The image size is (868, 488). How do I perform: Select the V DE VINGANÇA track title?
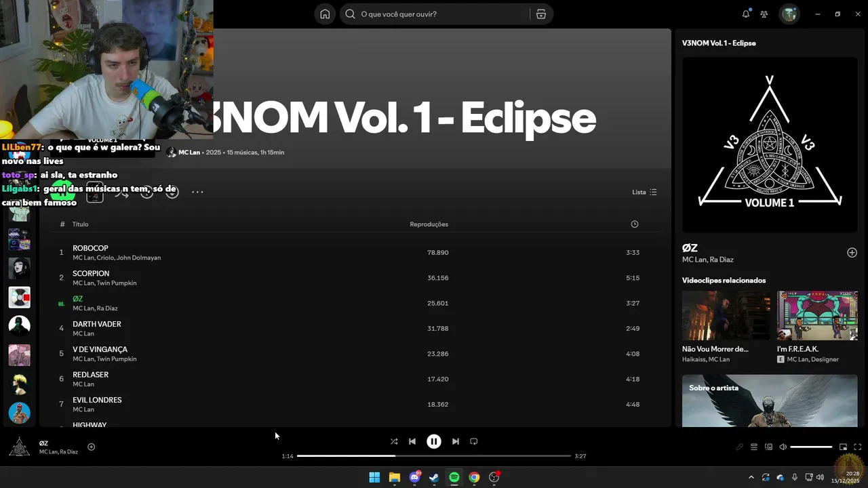click(x=100, y=350)
